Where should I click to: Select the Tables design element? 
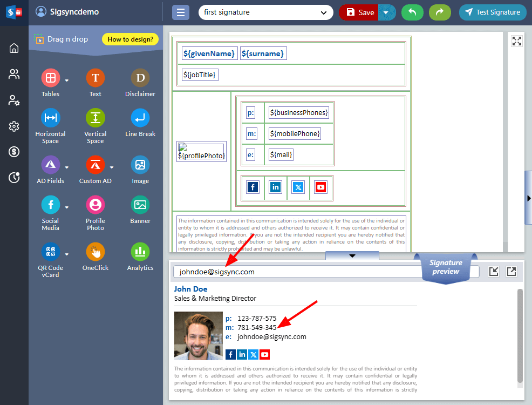point(50,78)
